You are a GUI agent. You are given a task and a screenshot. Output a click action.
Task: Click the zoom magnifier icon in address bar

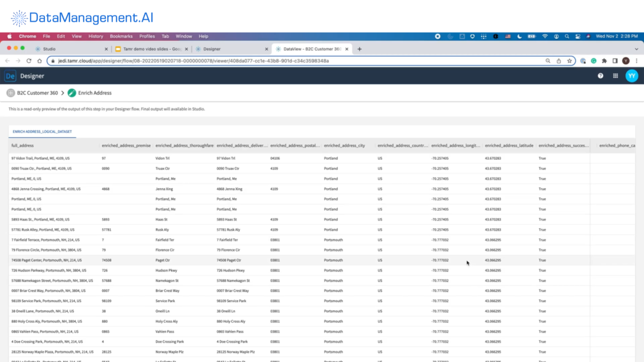[x=548, y=61]
